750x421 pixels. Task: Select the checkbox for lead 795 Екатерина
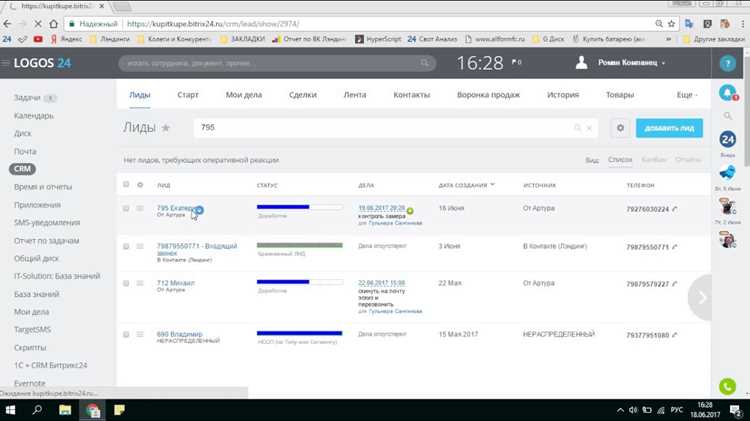click(x=126, y=209)
